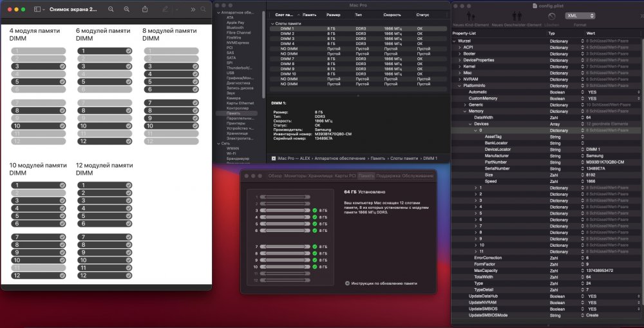This screenshot has height=328, width=644.
Task: Change the UpdateSMBIOS key's YES value popup
Action: (x=638, y=309)
